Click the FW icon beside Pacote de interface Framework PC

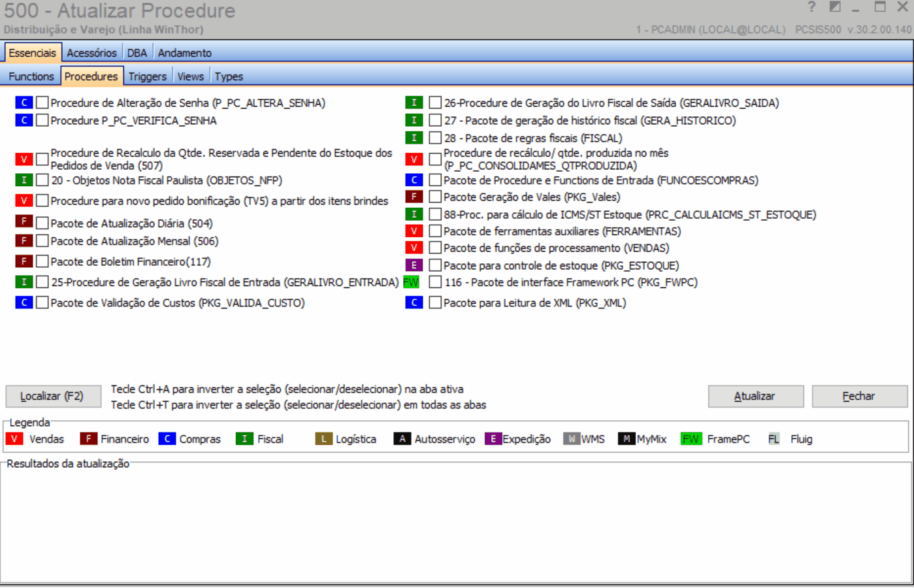click(411, 282)
